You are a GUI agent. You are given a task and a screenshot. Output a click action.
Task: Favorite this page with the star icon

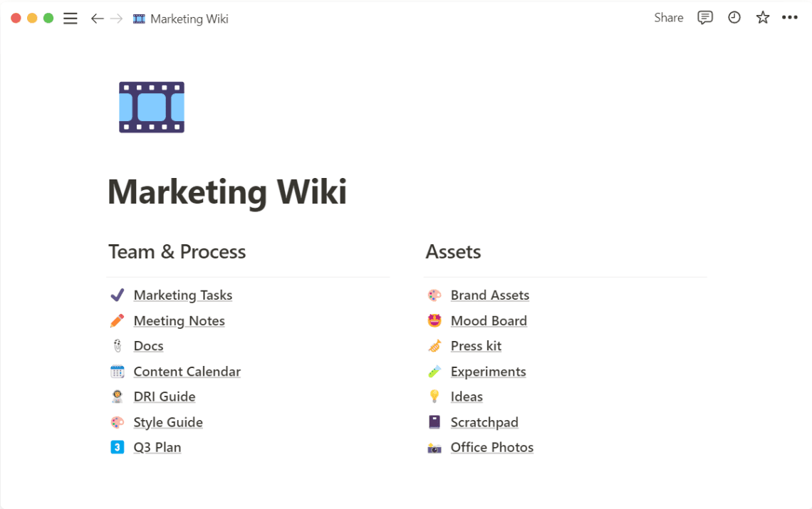763,18
